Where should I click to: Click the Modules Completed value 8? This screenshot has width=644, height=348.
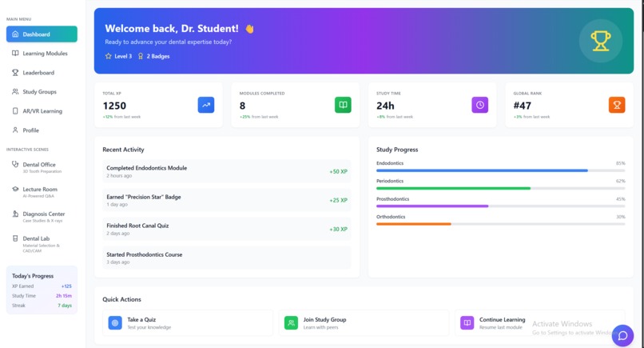pyautogui.click(x=242, y=106)
